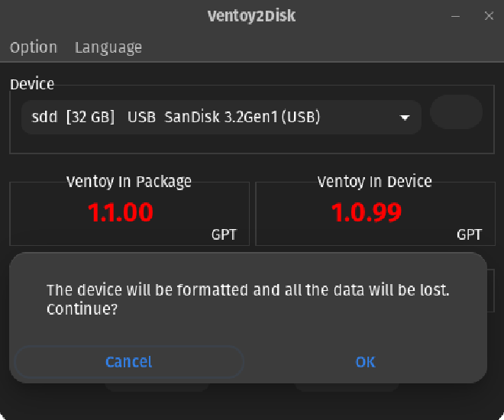This screenshot has height=420, width=504.
Task: Close the Ventoy2Disk window
Action: point(489,16)
